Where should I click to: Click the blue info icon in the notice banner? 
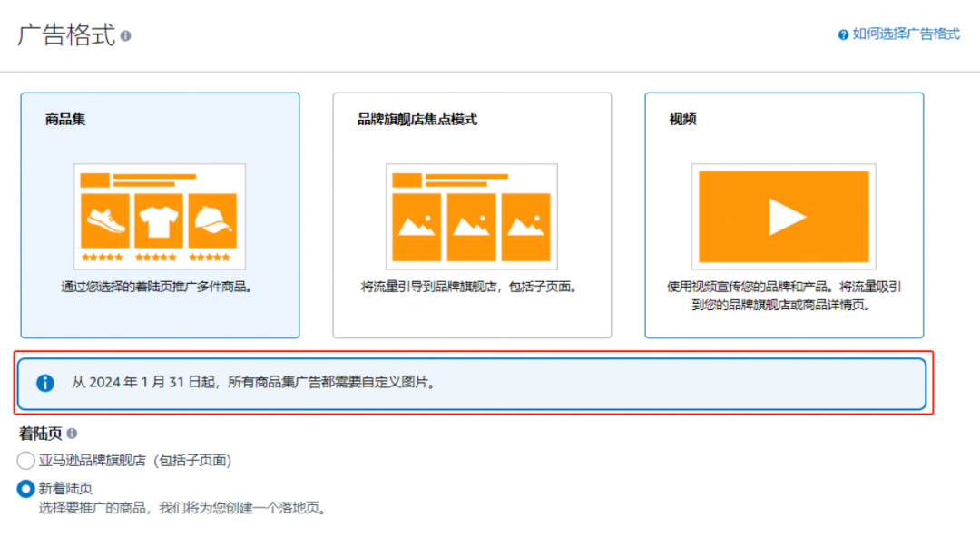[x=45, y=383]
